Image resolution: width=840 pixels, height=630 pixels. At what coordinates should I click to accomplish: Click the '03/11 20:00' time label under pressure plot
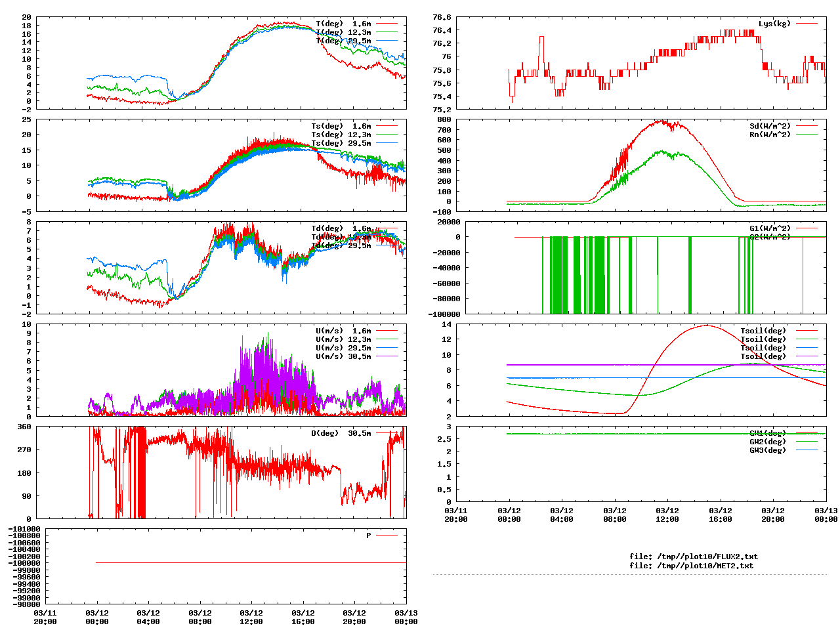coord(45,618)
